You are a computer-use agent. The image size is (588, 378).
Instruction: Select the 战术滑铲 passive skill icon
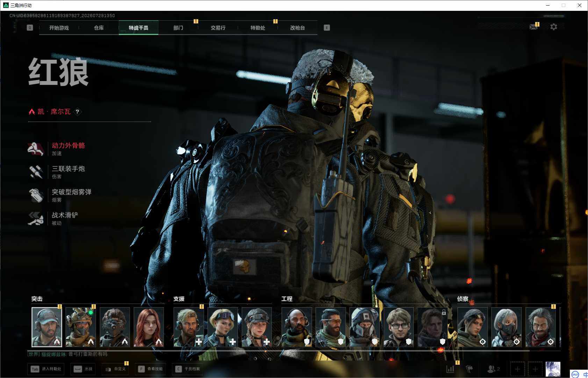[36, 218]
